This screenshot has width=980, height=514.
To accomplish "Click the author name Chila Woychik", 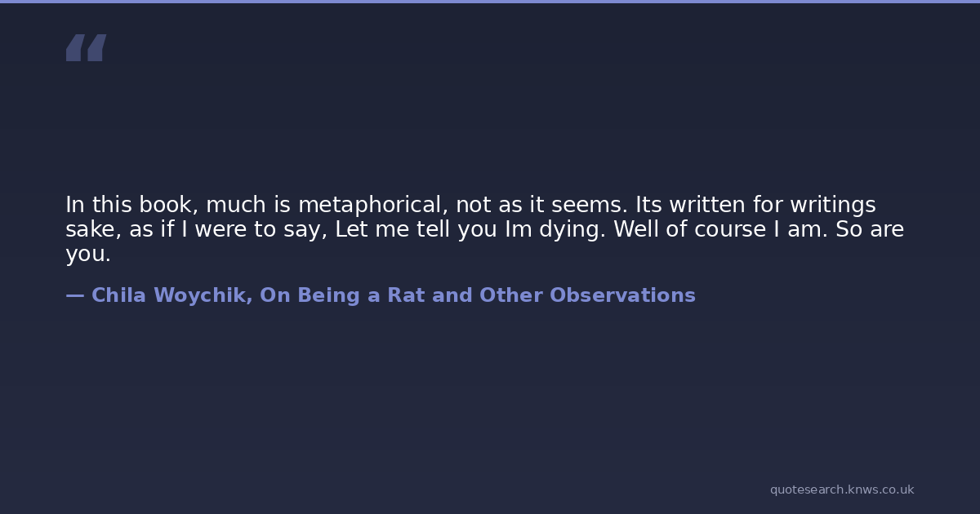I will 171,295.
